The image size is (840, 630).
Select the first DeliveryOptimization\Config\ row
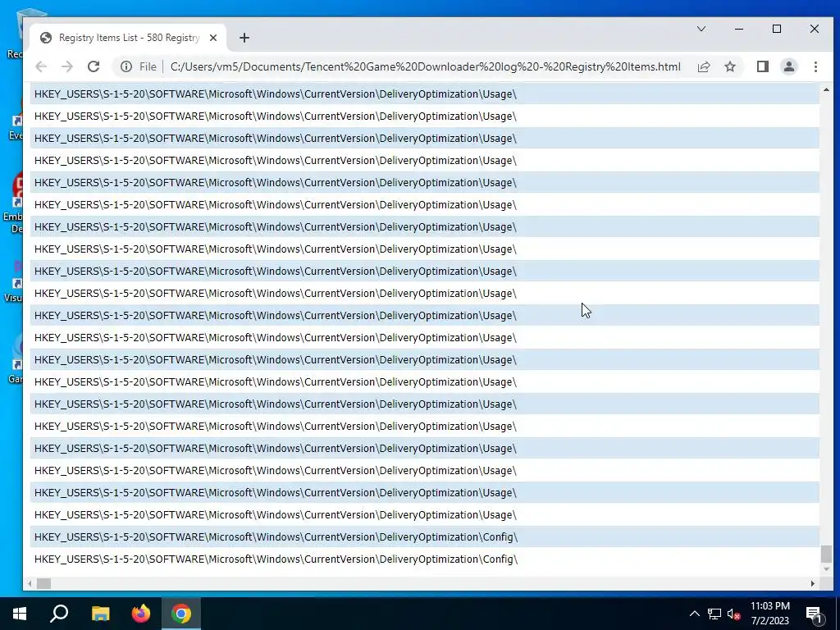[424, 536]
